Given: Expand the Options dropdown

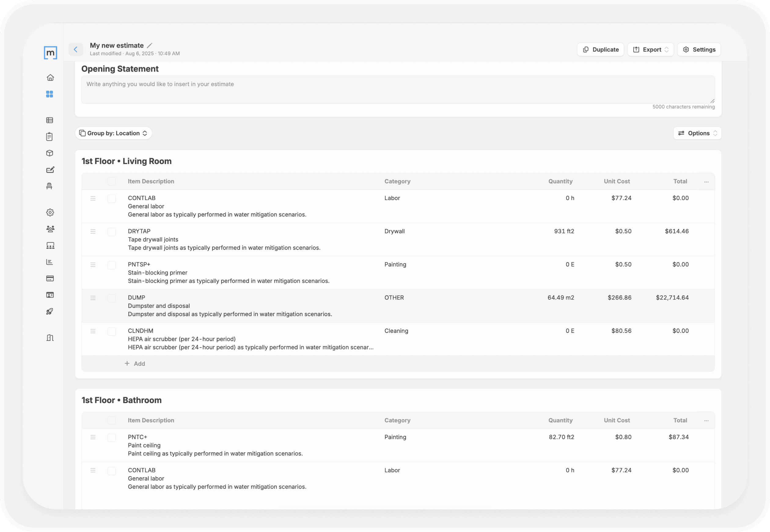Looking at the screenshot, I should pyautogui.click(x=697, y=133).
